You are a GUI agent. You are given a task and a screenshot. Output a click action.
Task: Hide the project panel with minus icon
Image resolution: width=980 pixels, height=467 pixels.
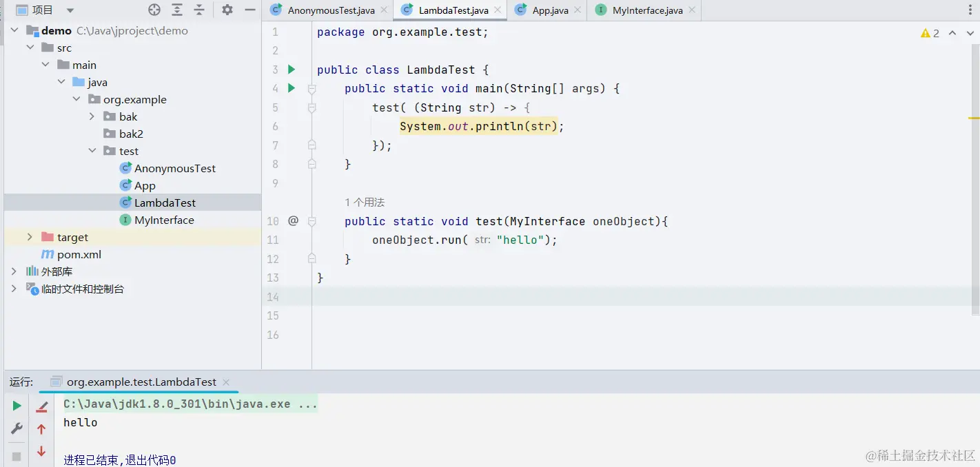(249, 10)
